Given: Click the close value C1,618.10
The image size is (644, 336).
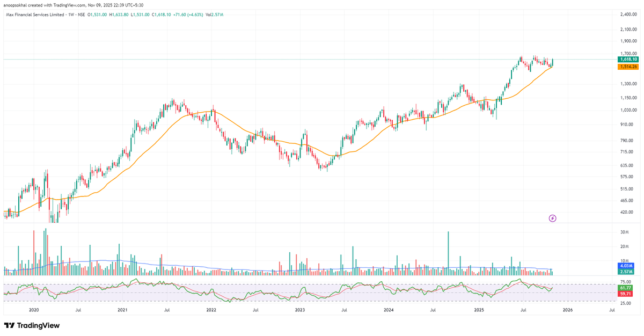Looking at the screenshot, I should click(162, 14).
